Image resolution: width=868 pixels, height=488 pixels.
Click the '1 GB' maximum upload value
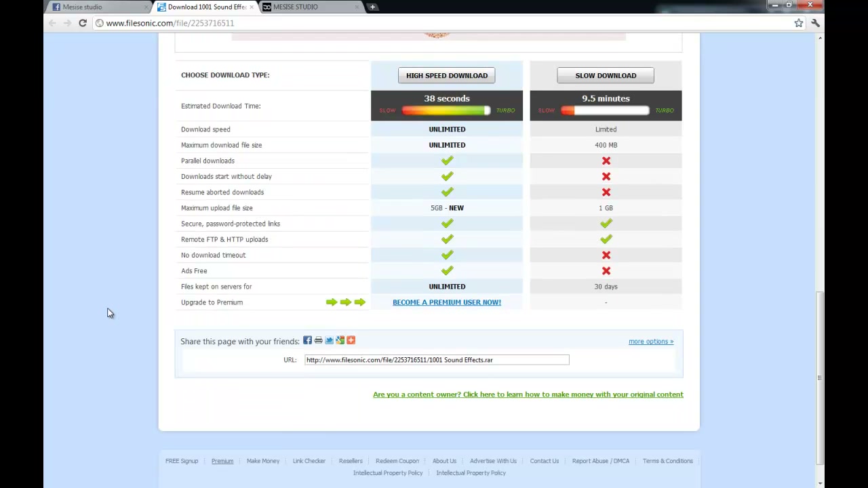[606, 208]
